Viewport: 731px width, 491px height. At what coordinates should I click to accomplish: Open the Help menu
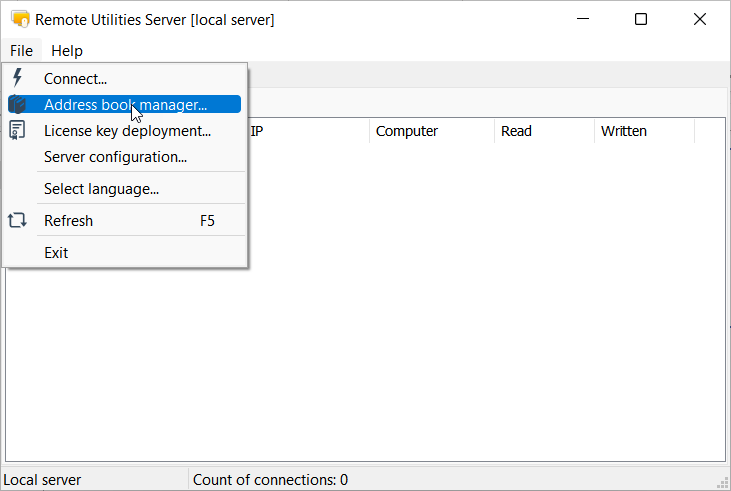click(x=67, y=50)
